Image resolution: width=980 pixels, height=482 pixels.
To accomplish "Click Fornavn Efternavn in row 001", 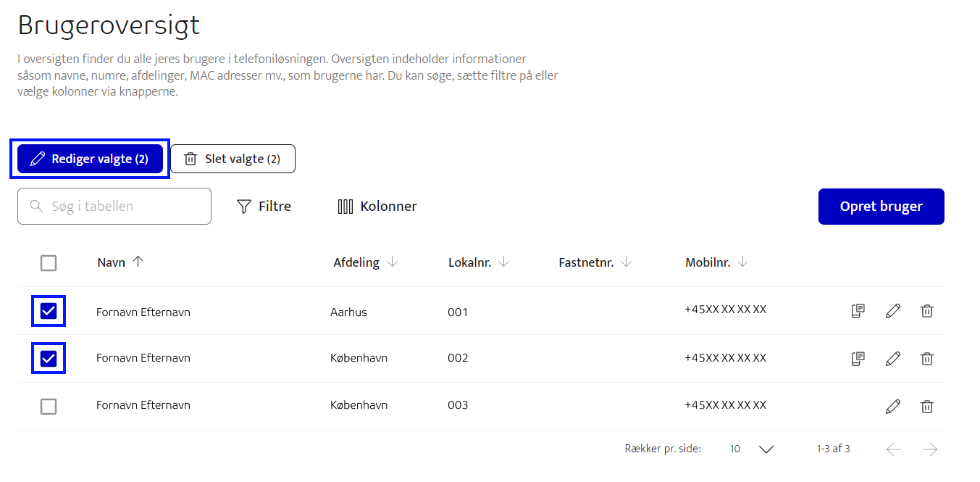I will (143, 312).
